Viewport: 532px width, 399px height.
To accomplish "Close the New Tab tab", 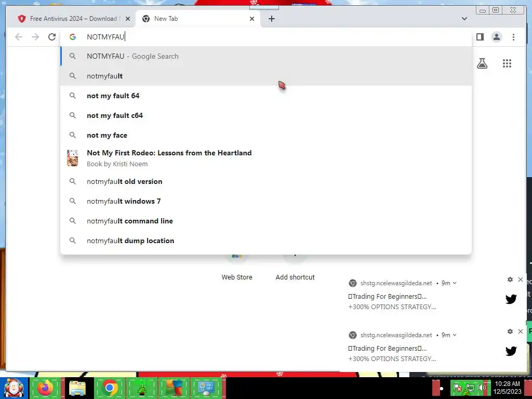I will [x=252, y=19].
